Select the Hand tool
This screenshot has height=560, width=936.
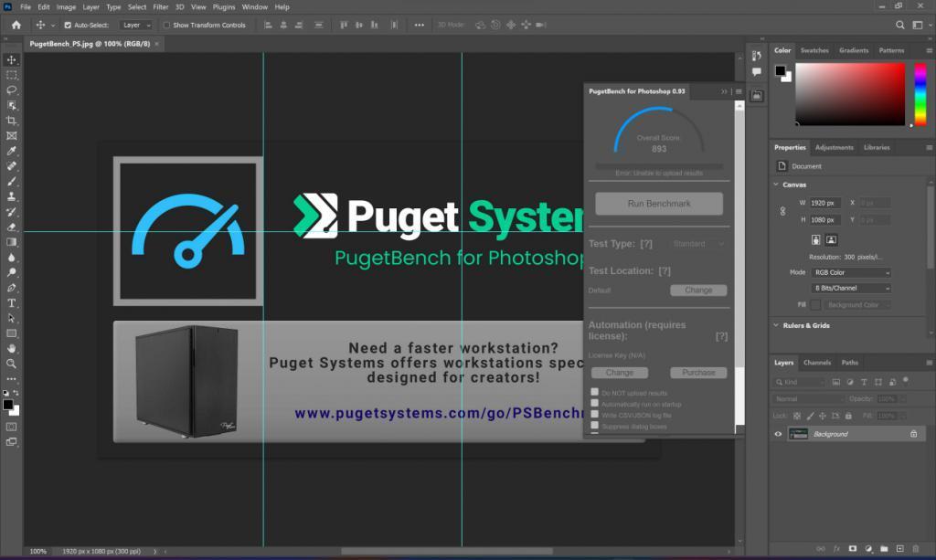point(11,348)
